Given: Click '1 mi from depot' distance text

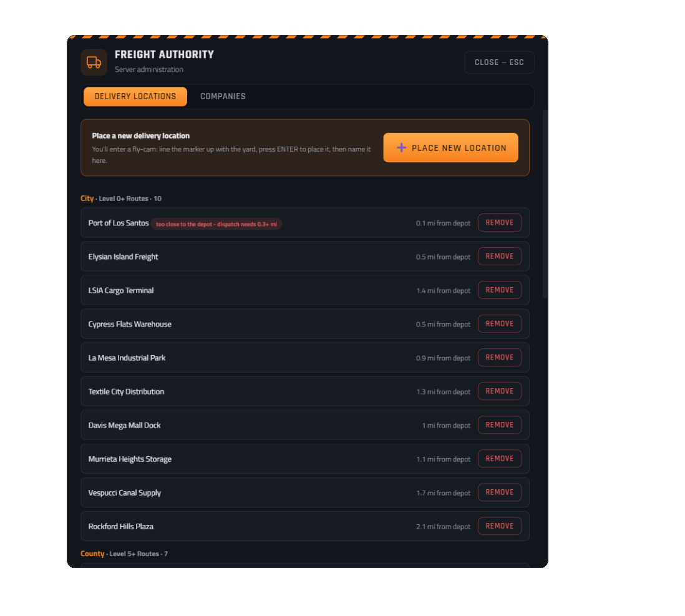Looking at the screenshot, I should click(446, 425).
